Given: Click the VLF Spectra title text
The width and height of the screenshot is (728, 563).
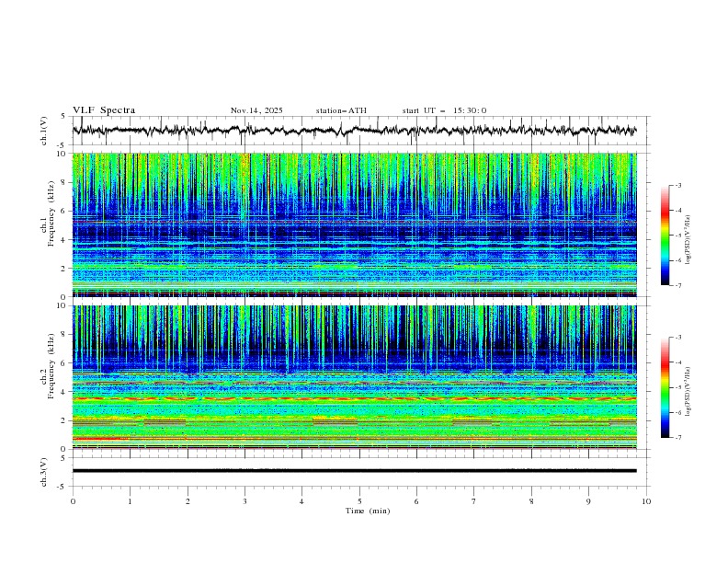Looking at the screenshot, I should point(104,110).
